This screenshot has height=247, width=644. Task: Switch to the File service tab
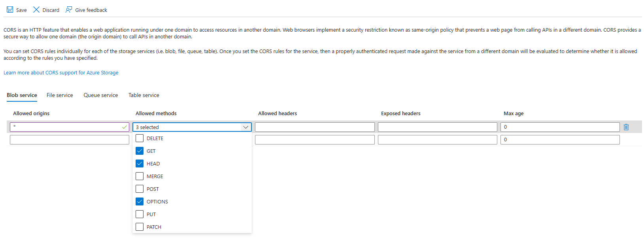click(60, 95)
